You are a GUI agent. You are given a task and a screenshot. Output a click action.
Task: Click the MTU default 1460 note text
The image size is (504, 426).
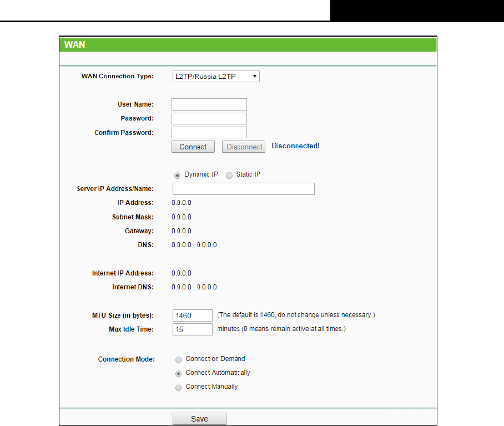click(296, 315)
